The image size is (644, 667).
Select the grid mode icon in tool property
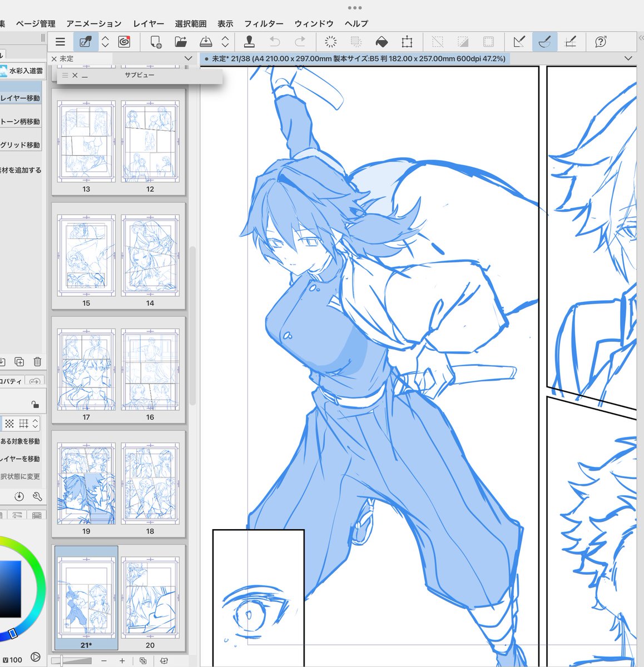pyautogui.click(x=23, y=424)
